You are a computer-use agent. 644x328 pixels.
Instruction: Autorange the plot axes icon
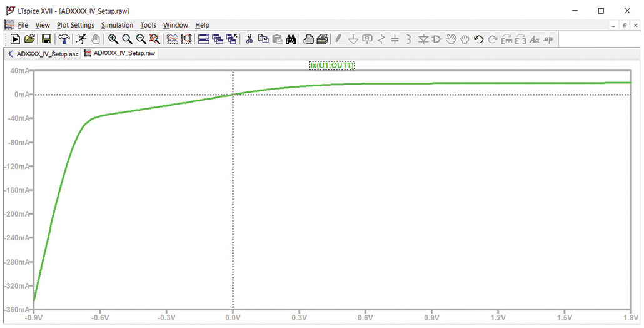pos(186,39)
